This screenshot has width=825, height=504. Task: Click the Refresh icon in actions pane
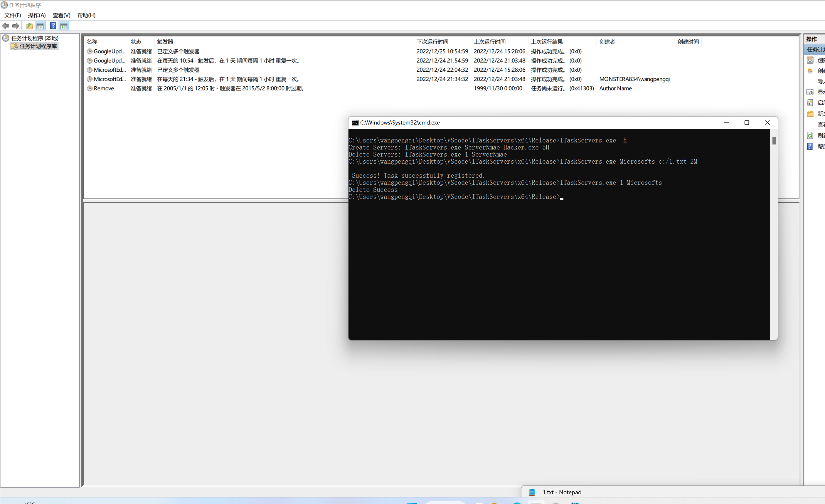810,136
